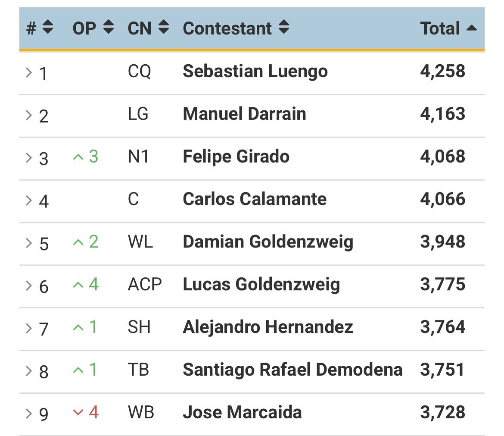Toggle Total column ascending sort arrow

tap(472, 28)
